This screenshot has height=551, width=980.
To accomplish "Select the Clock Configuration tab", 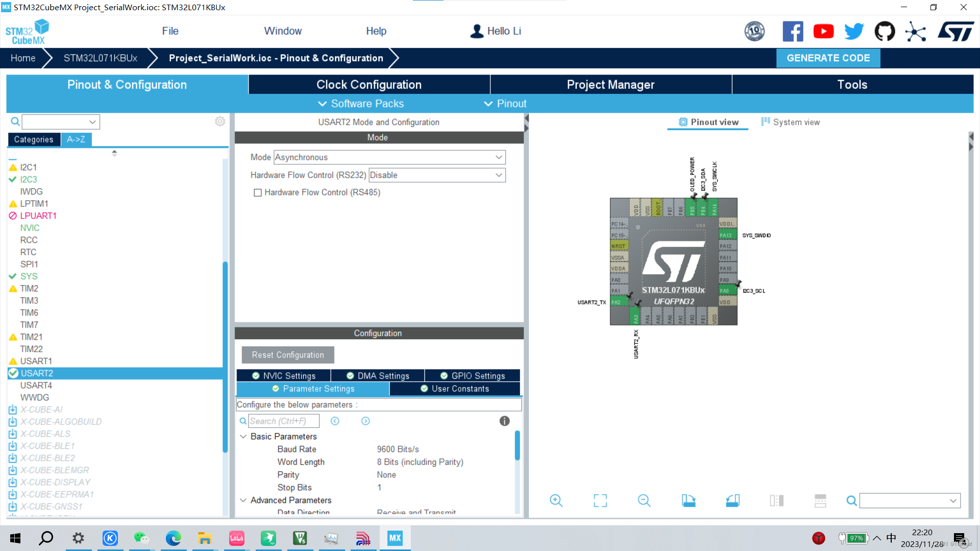I will tap(369, 85).
